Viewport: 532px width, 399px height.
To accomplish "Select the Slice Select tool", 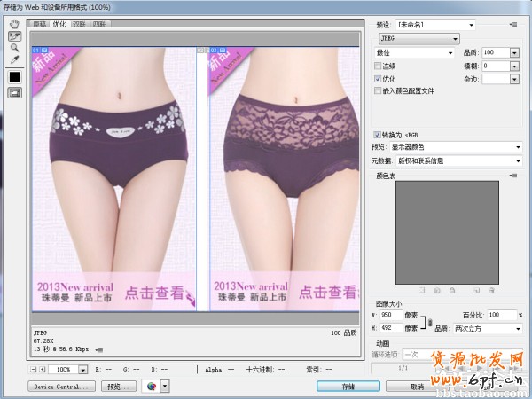I will 14,35.
